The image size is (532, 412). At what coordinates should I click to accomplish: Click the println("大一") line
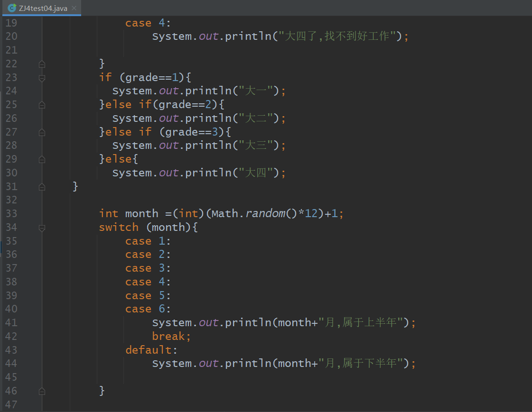point(199,91)
